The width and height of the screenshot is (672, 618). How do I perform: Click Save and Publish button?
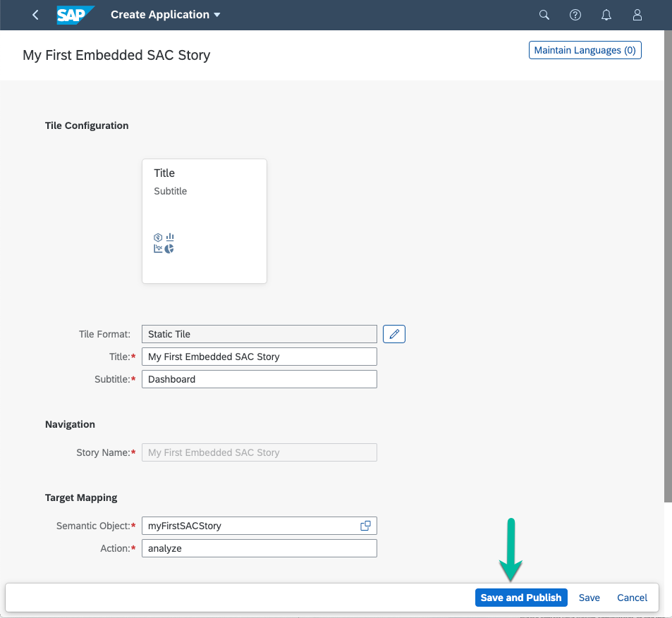[521, 598]
